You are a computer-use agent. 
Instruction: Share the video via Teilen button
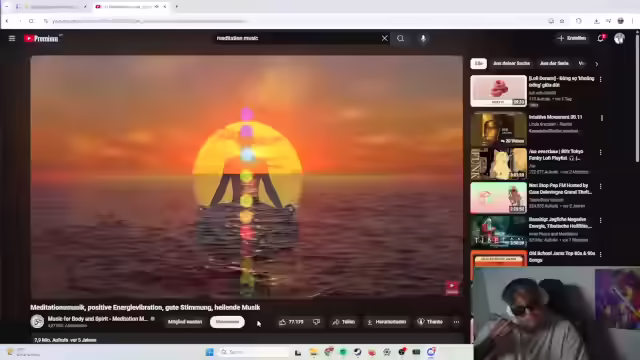click(x=344, y=322)
